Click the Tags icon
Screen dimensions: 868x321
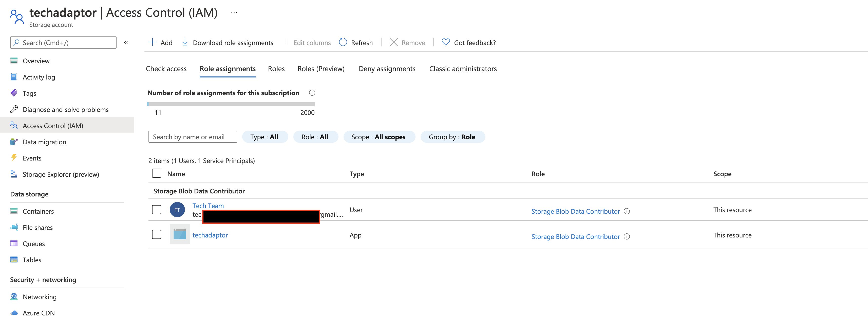(14, 93)
